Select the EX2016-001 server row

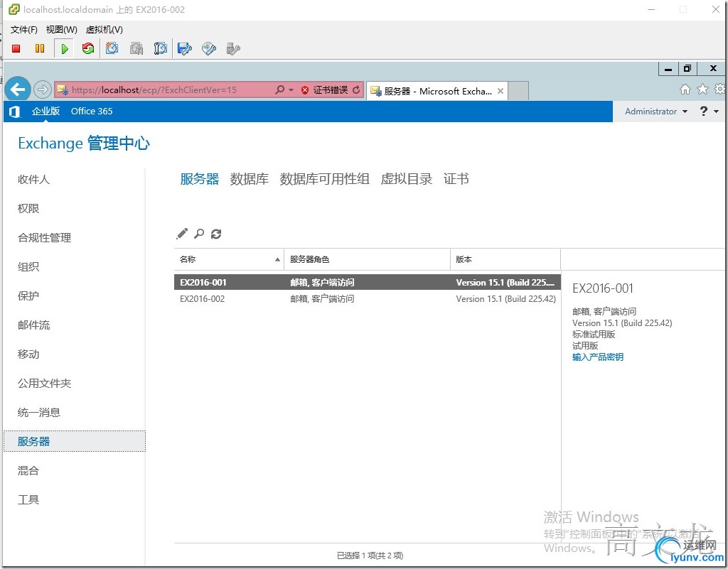tap(368, 282)
